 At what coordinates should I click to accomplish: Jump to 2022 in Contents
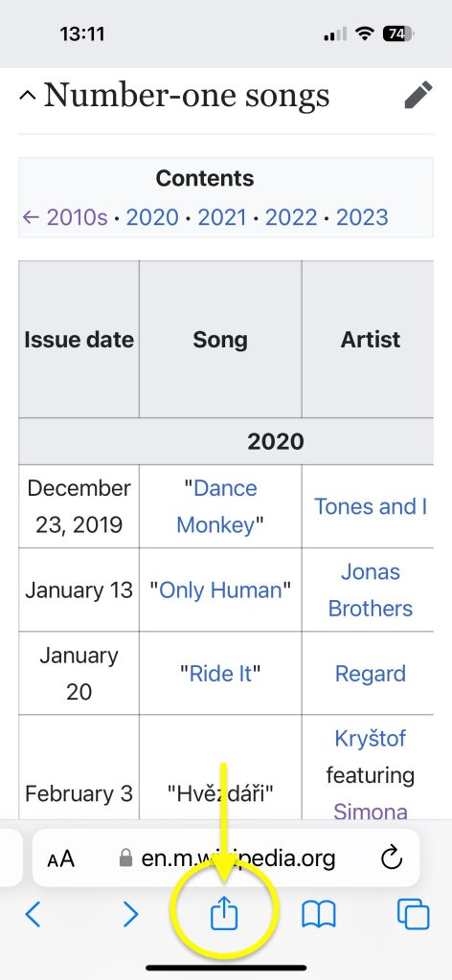292,217
